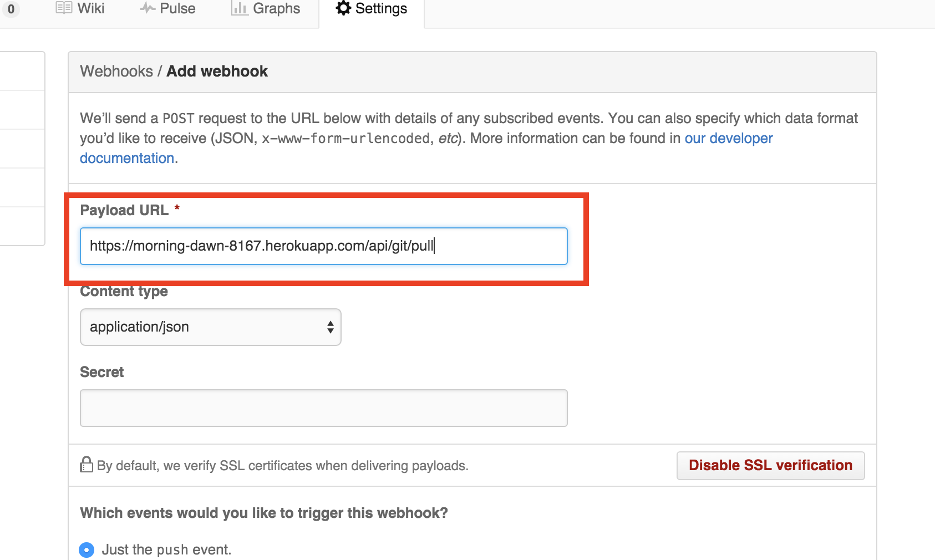Select the Settings tab label

tap(381, 8)
